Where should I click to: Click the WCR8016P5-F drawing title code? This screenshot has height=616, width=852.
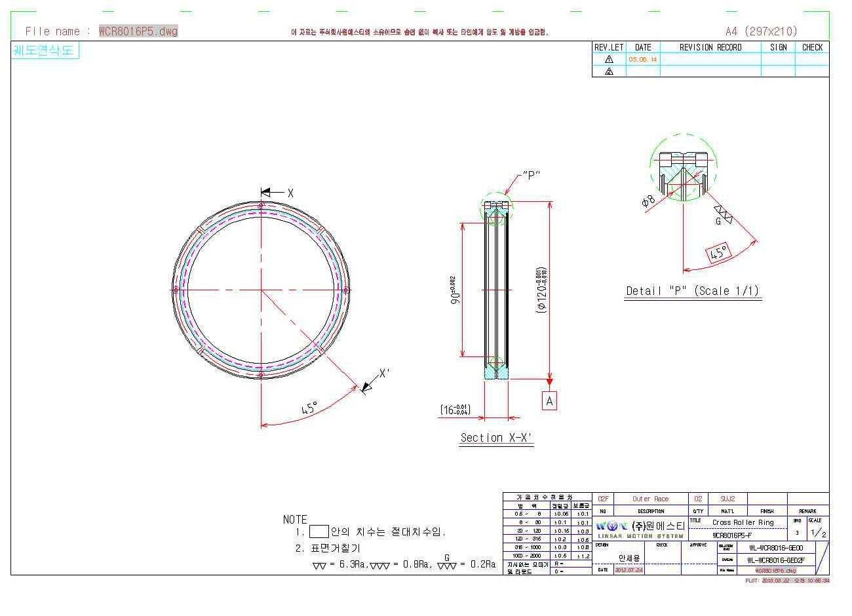[731, 535]
